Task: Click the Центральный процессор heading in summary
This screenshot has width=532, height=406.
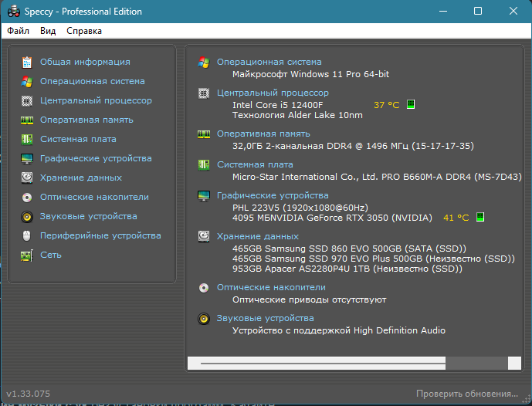Action: [x=273, y=93]
